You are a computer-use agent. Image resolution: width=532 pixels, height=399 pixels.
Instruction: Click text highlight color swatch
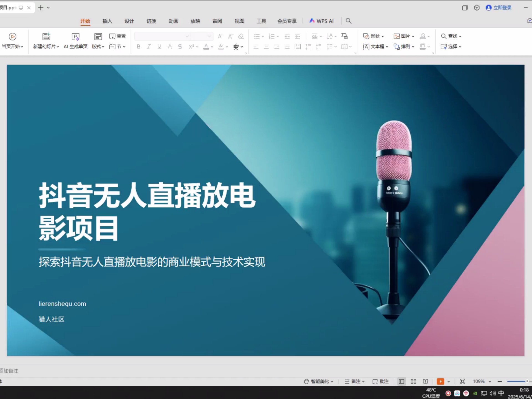pyautogui.click(x=221, y=47)
